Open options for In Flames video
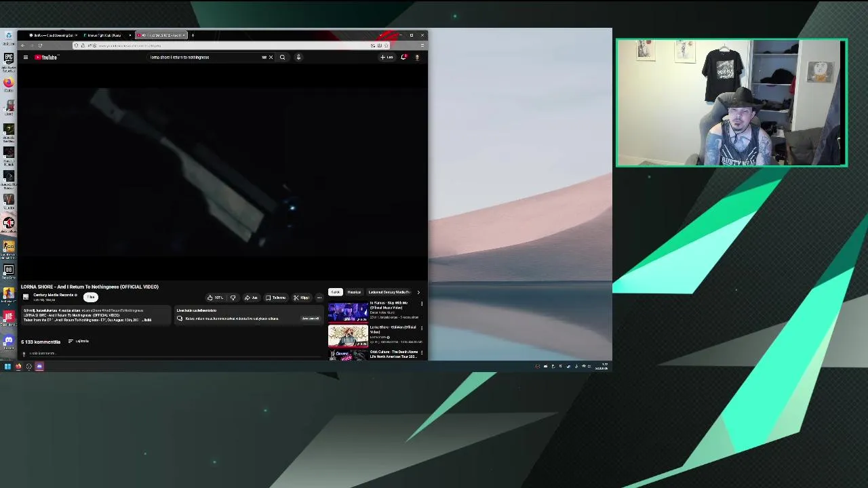 (422, 304)
